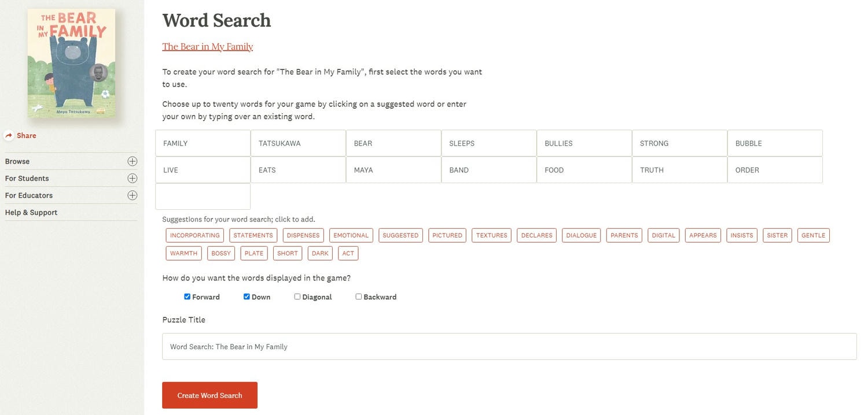Toggle the Down checkbox

point(247,297)
